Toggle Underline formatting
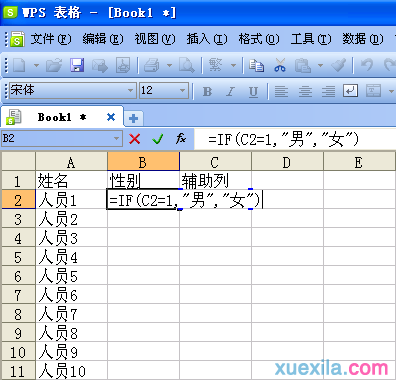Viewport: 396px width, 380px height. click(x=253, y=91)
